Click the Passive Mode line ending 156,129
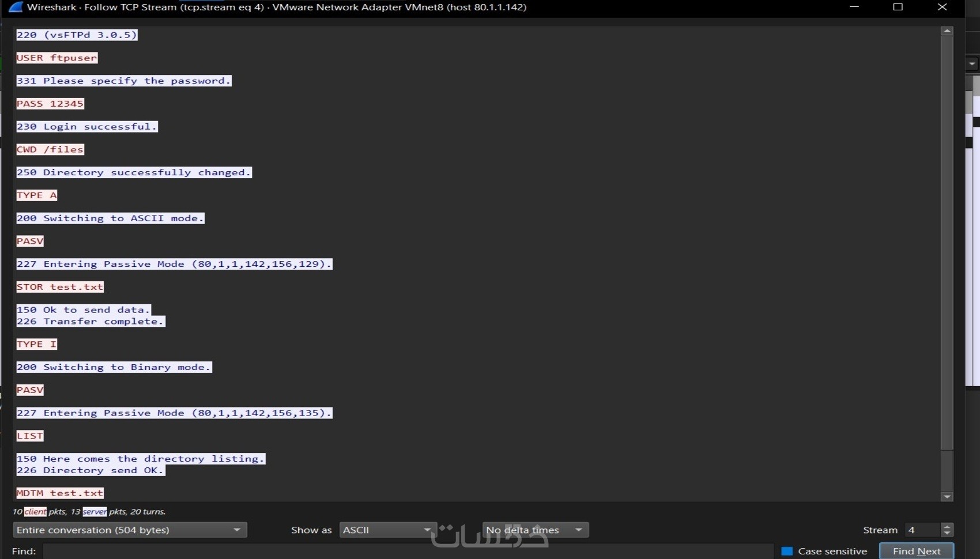The height and width of the screenshot is (559, 980). pyautogui.click(x=174, y=264)
